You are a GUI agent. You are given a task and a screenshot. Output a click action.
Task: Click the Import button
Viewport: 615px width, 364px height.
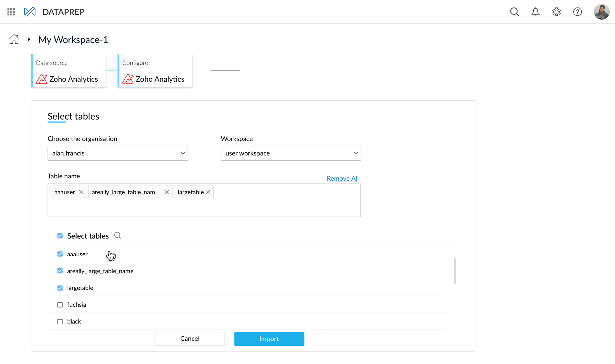pos(269,339)
